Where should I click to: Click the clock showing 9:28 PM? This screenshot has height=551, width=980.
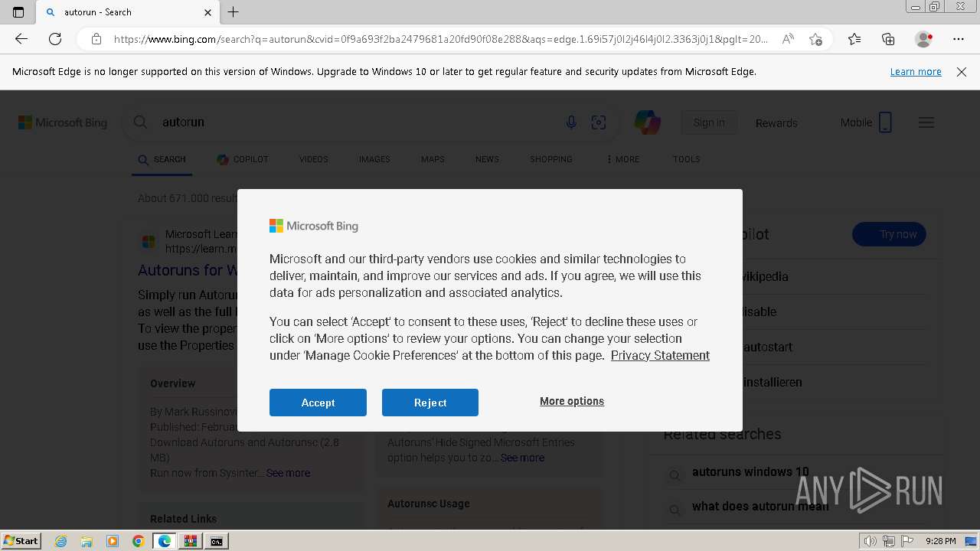click(x=940, y=541)
